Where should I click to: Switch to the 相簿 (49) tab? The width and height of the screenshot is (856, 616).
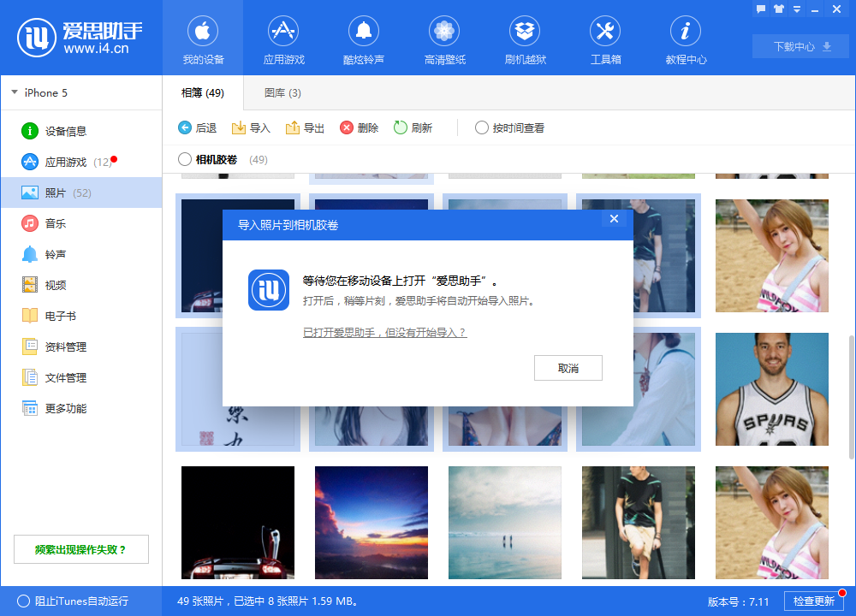coord(202,92)
